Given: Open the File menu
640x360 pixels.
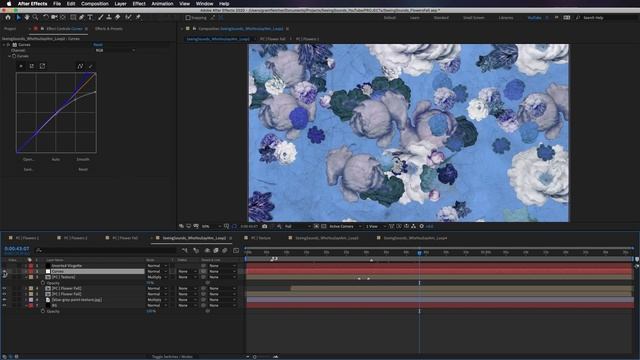Looking at the screenshot, I should click(x=57, y=4).
